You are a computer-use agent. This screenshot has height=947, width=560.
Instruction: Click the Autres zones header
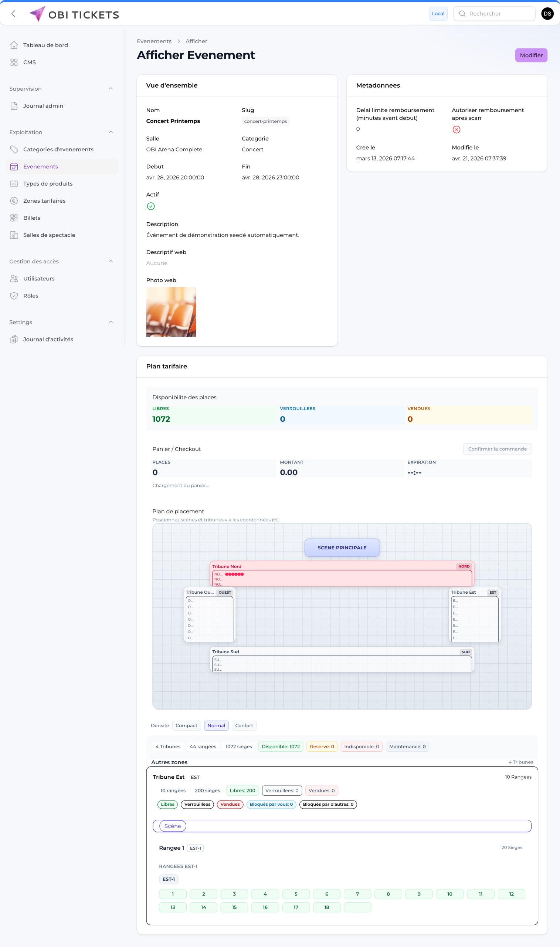pos(342,762)
